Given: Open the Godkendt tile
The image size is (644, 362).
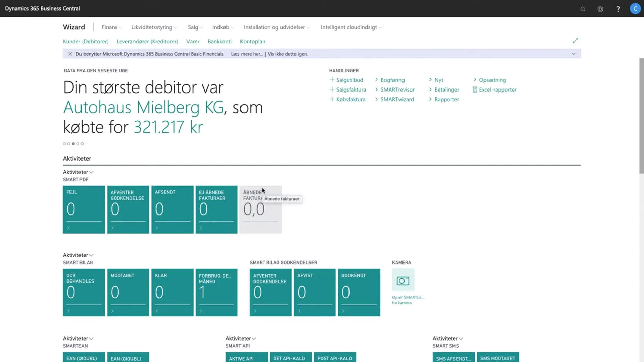Looking at the screenshot, I should (359, 293).
